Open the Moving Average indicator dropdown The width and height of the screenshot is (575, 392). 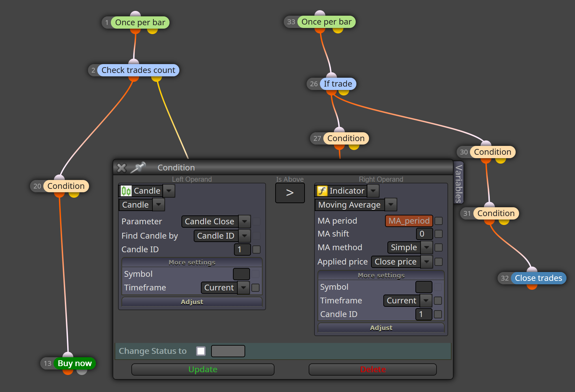391,205
